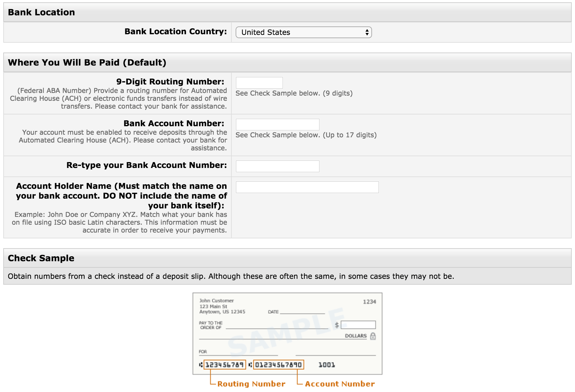Click the up-down arrows on country selector
The height and width of the screenshot is (392, 575).
[x=367, y=32]
